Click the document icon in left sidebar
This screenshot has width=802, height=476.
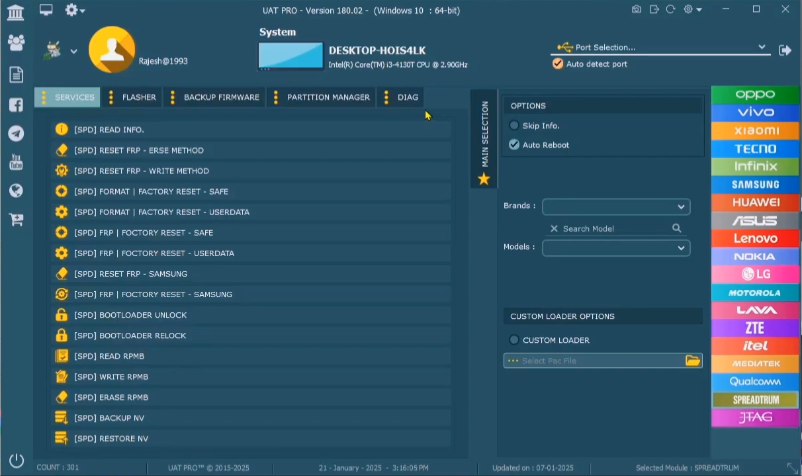pos(16,75)
